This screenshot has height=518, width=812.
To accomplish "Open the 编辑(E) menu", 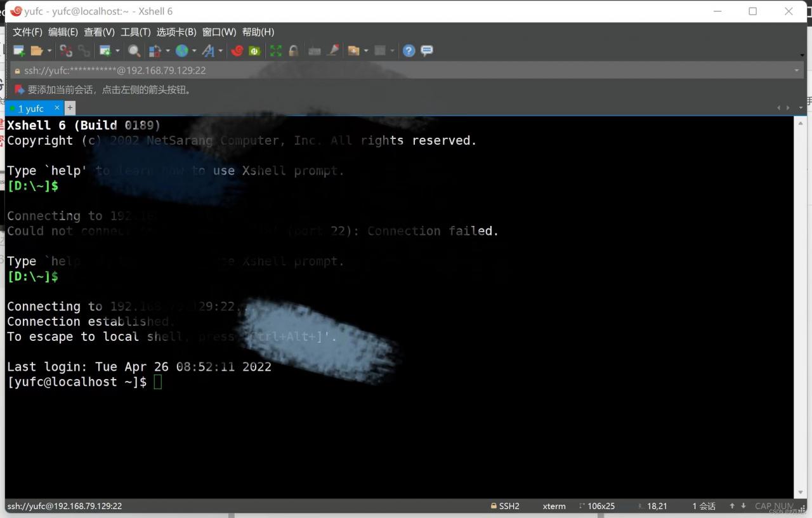I will pos(63,32).
